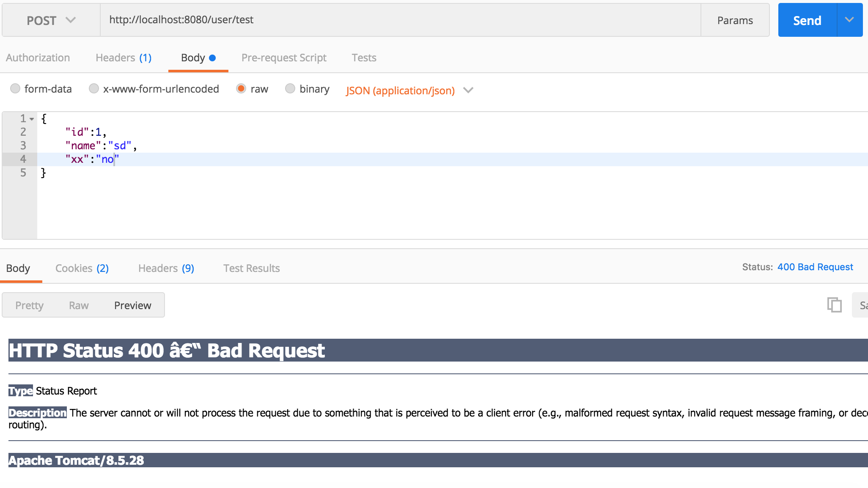Switch to the Authorization tab
This screenshot has height=488, width=868.
point(38,58)
